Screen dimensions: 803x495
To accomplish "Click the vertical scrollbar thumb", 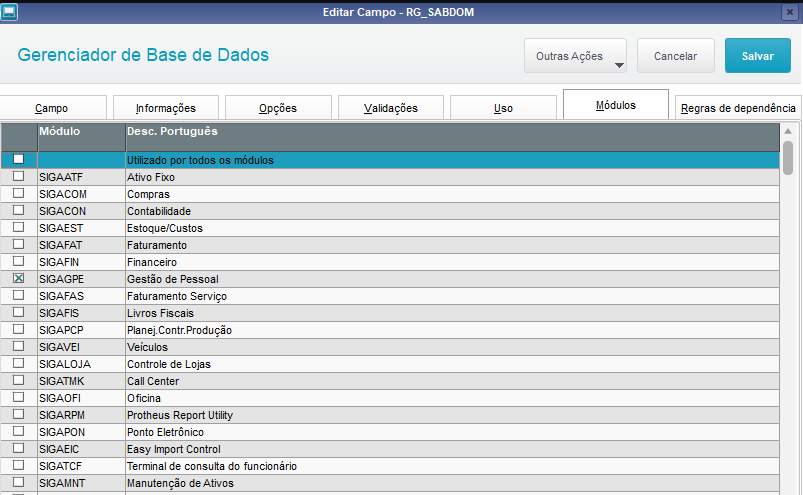I will (x=788, y=158).
